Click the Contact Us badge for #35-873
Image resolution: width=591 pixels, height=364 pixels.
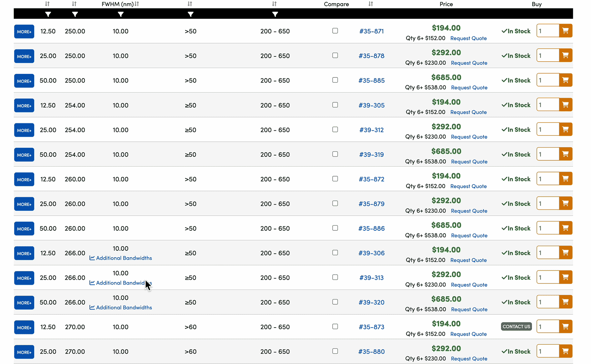(516, 327)
